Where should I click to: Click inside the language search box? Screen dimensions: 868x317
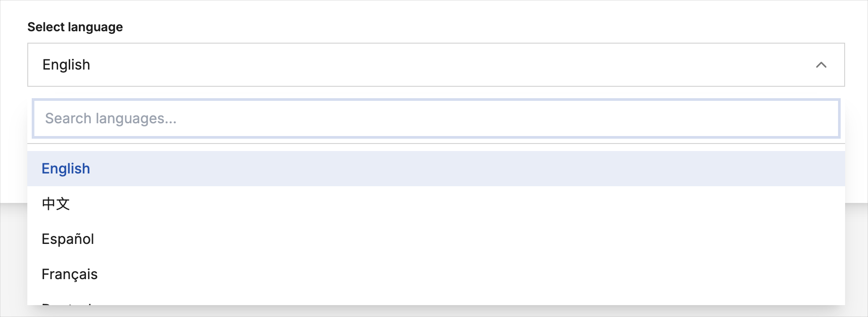point(435,118)
